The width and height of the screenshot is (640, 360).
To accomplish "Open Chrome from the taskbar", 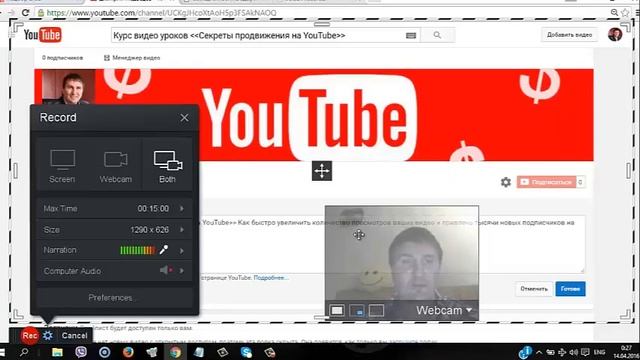I will pyautogui.click(x=176, y=352).
